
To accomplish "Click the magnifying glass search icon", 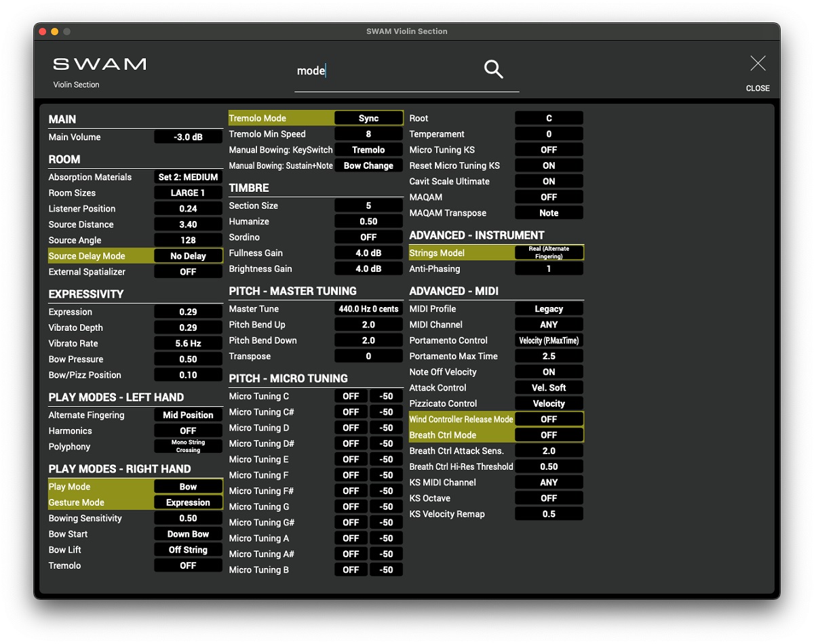I will [x=493, y=68].
